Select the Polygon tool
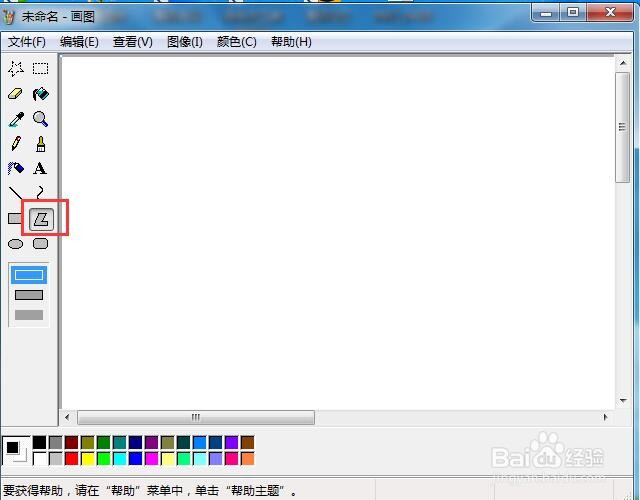The width and height of the screenshot is (640, 500). (41, 219)
